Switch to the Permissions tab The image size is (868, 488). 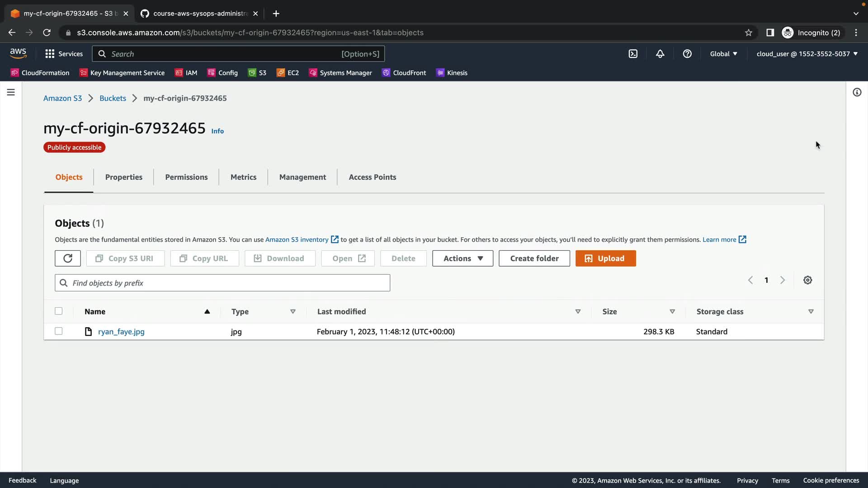(x=186, y=177)
